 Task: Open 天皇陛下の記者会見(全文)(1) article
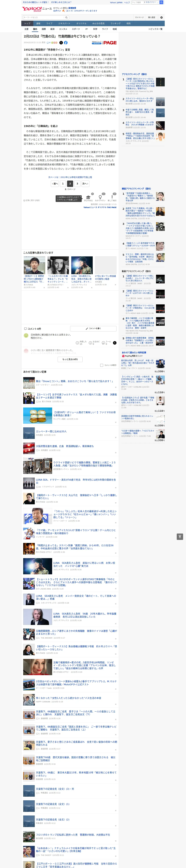53,804
